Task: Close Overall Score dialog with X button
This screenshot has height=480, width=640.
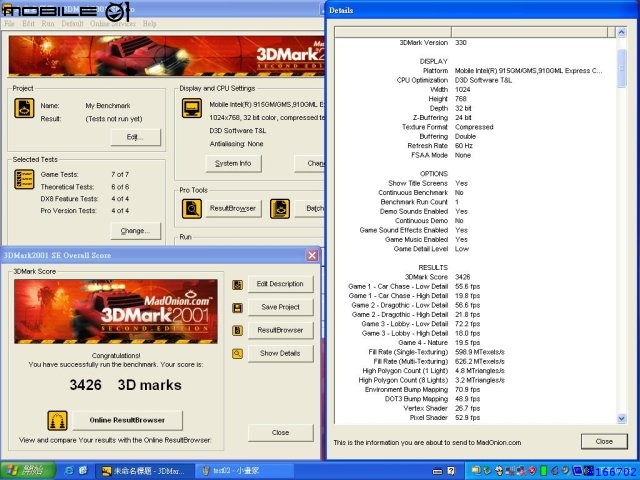Action: pyautogui.click(x=312, y=256)
